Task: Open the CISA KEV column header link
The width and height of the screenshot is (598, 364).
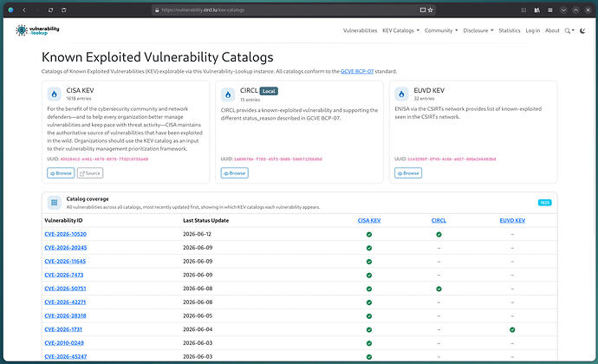Action: [369, 220]
